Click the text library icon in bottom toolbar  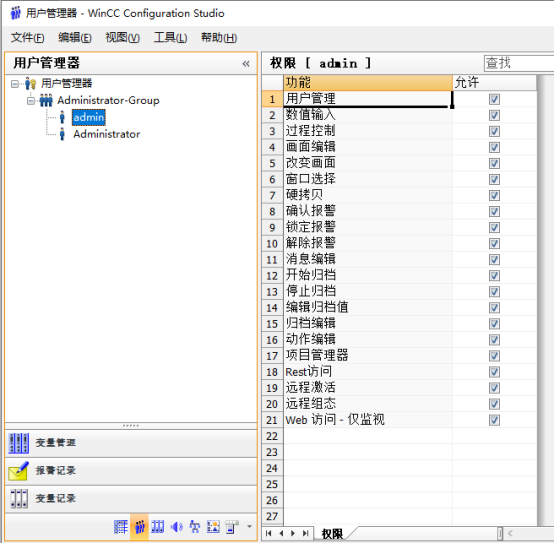click(x=120, y=527)
